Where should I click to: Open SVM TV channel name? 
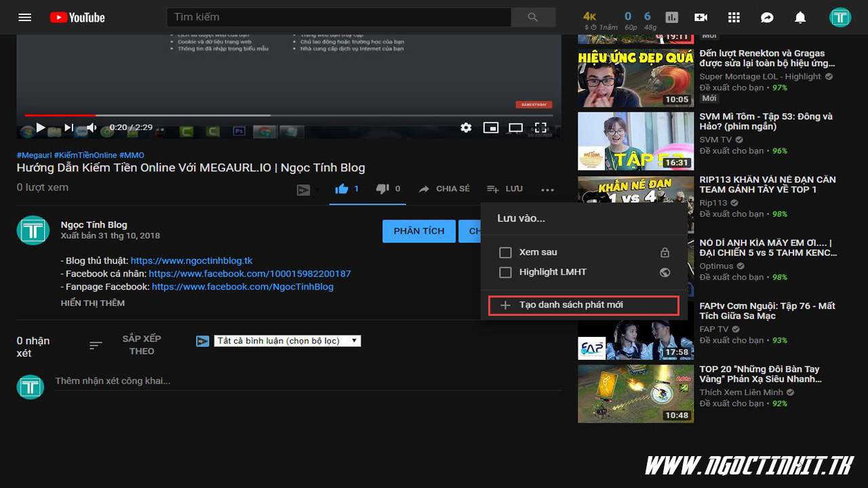coord(715,140)
